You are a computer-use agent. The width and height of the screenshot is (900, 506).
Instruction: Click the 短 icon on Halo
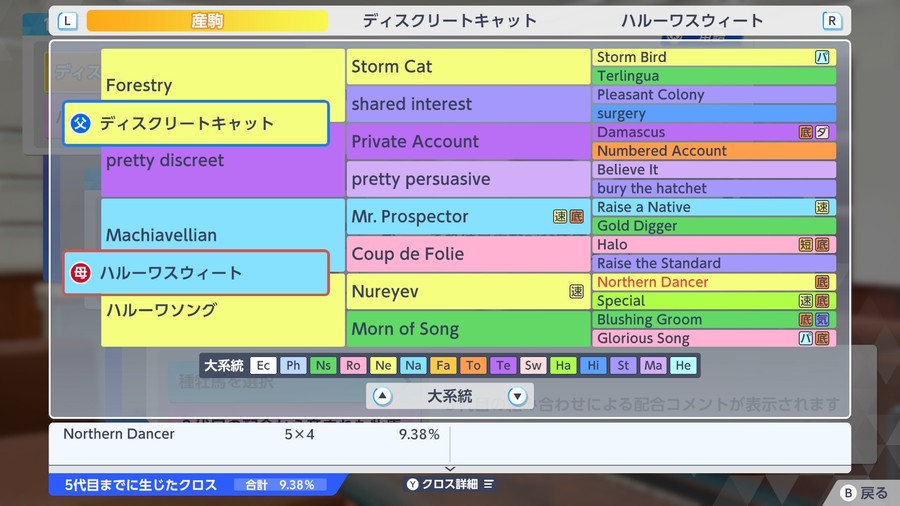(806, 244)
